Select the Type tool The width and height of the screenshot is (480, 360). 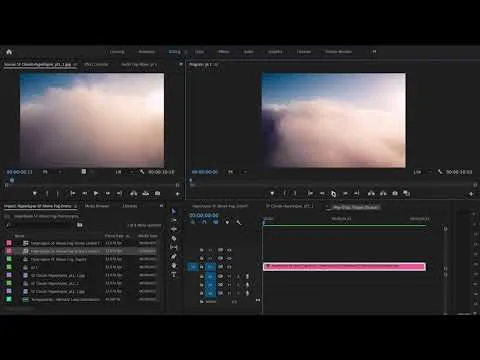coord(174,274)
